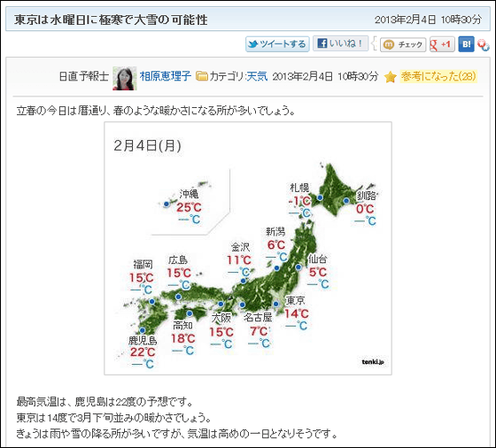Click the 沖縄 25℃ temperature label

point(189,208)
